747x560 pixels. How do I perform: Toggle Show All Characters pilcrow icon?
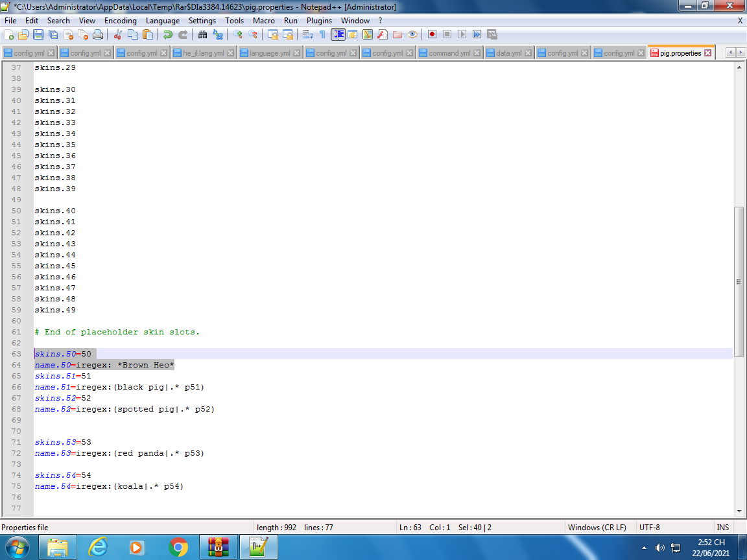click(x=322, y=34)
